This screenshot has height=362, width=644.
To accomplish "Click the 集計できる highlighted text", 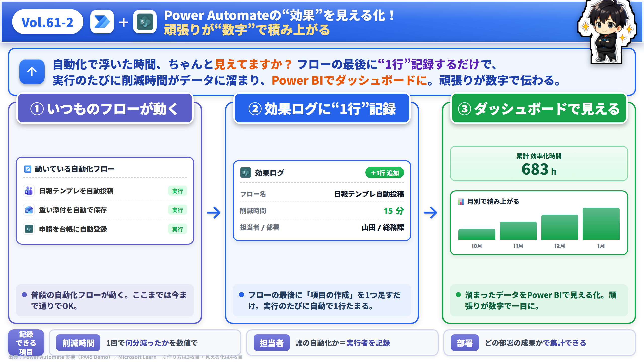I will tap(568, 343).
